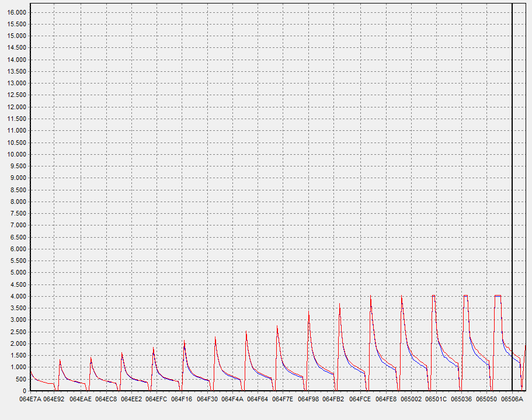Click the 9.000 y-axis label
Image resolution: width=532 pixels, height=420 pixels.
point(18,178)
